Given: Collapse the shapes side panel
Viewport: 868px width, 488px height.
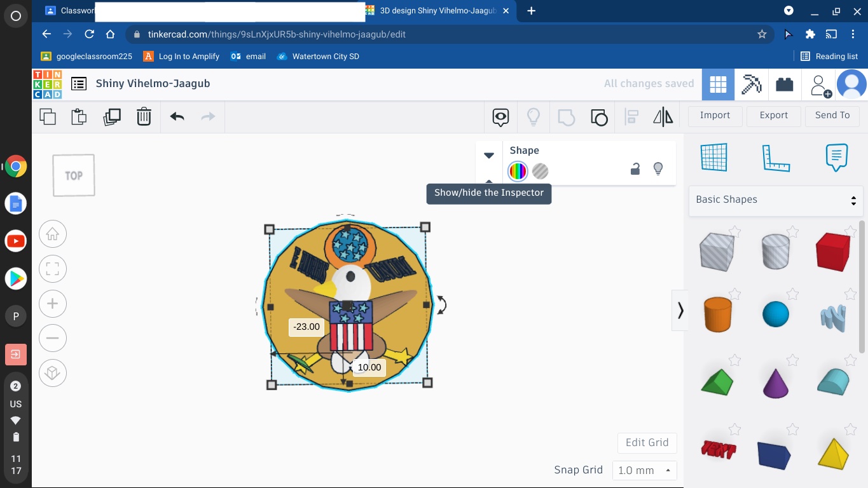Looking at the screenshot, I should (x=680, y=310).
